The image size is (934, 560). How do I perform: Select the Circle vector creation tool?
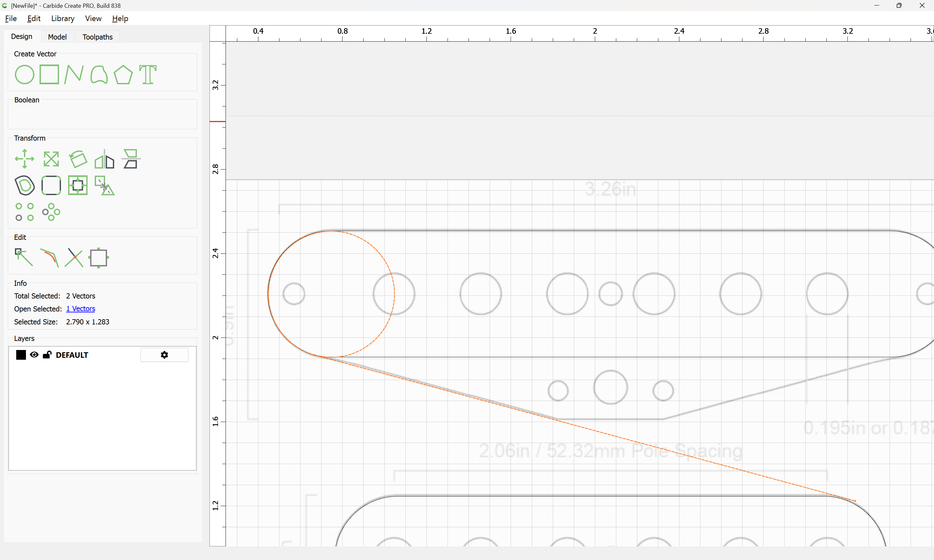click(25, 74)
